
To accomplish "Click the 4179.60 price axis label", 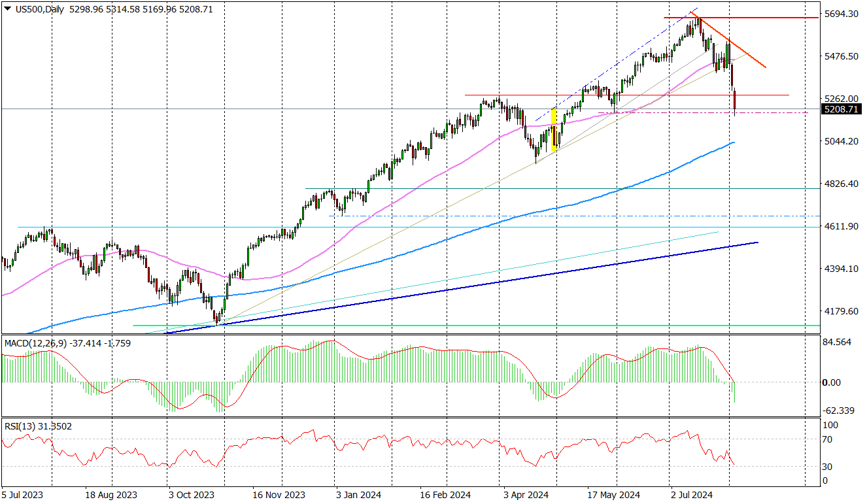I will click(840, 311).
